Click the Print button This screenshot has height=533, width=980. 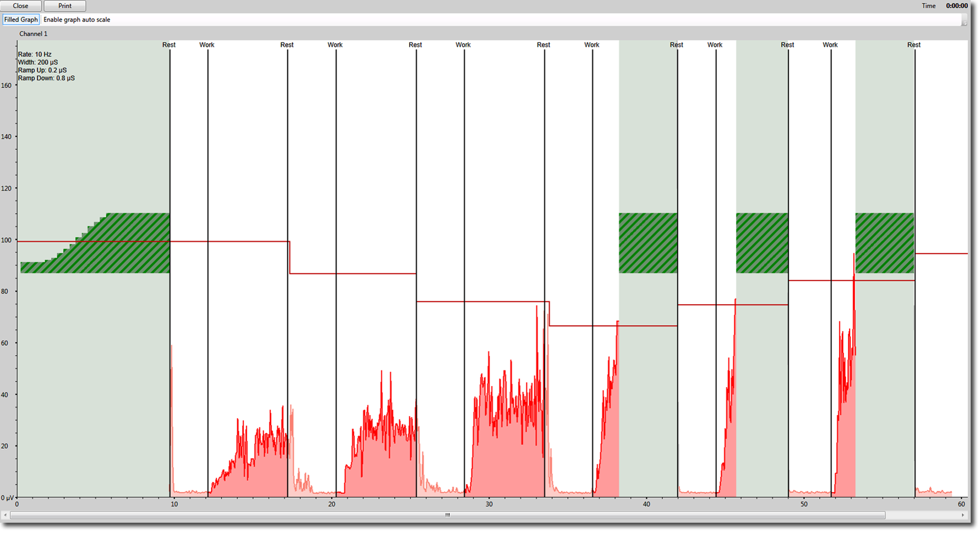[x=65, y=6]
